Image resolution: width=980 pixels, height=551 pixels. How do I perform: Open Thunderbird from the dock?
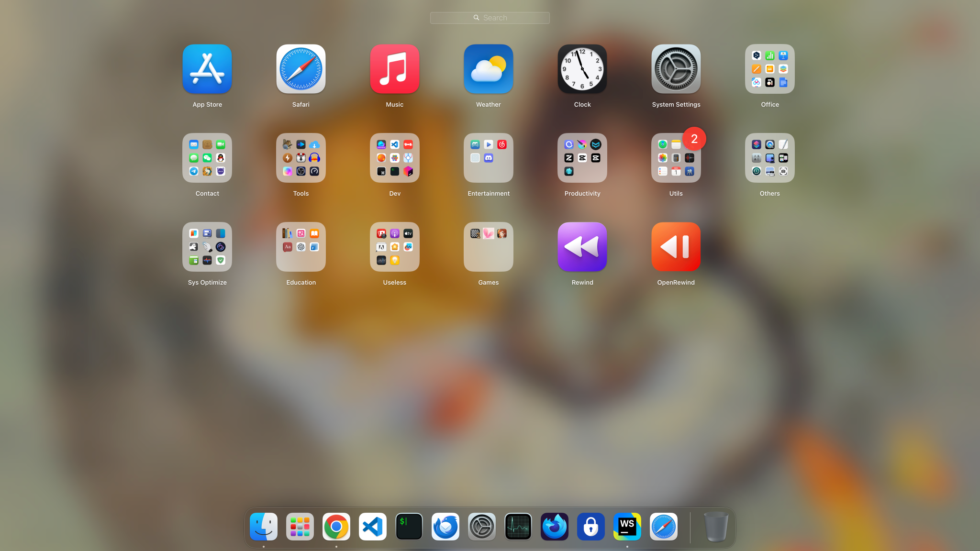point(445,526)
